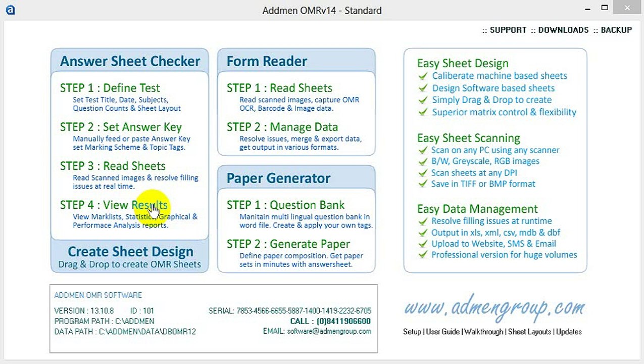Click Create Sheet Design button
Image resolution: width=644 pixels, height=364 pixels.
click(130, 257)
